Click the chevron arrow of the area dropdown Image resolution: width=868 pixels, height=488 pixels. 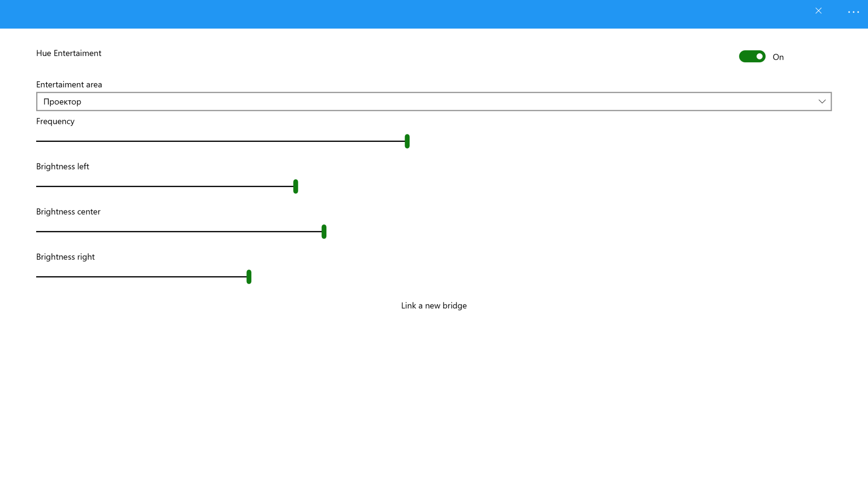(x=822, y=102)
